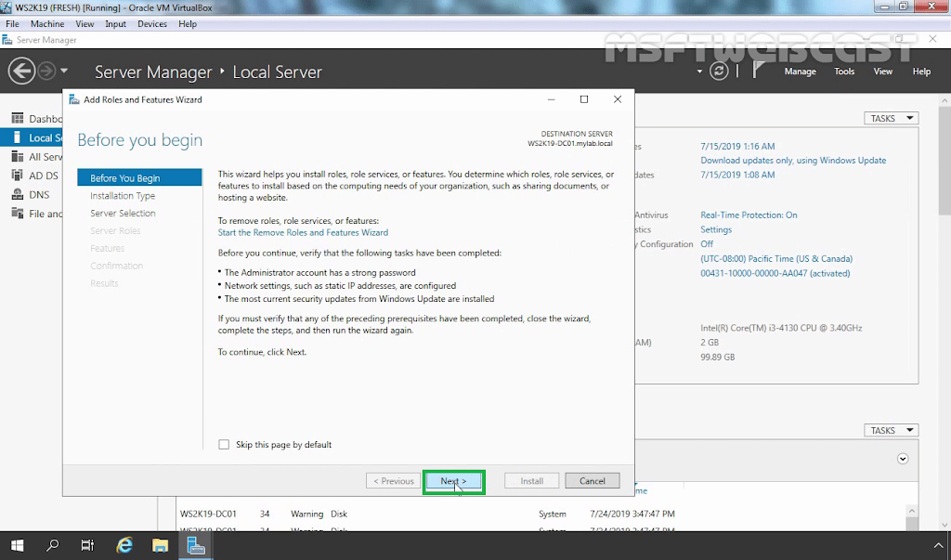Open the Tools menu
This screenshot has height=560, width=951.
tap(843, 72)
